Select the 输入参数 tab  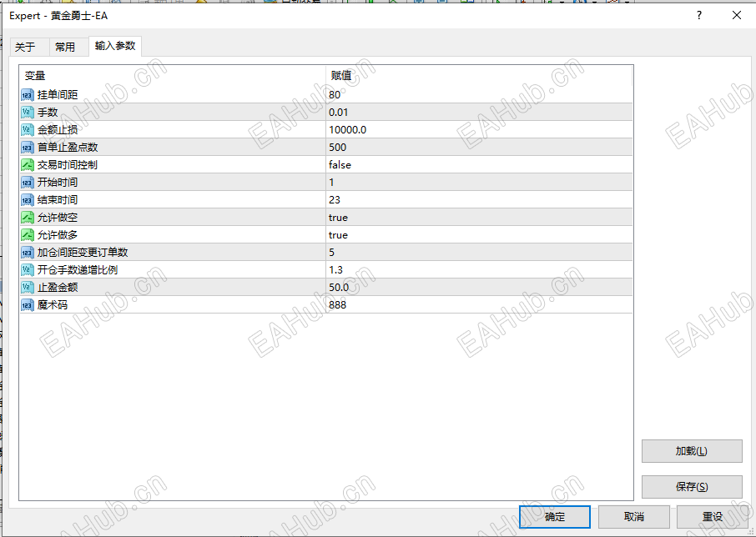[x=115, y=46]
